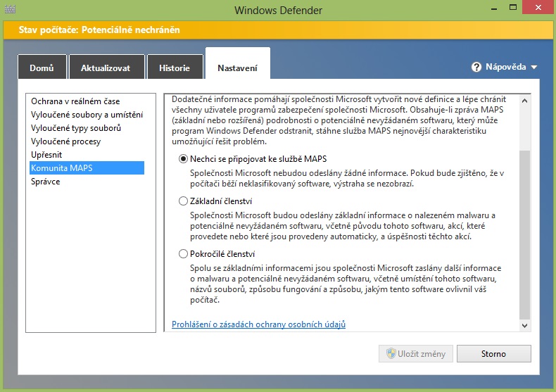Click the Windows Defender title bar icon
Viewport: 556px width, 392px height.
[x=10, y=10]
